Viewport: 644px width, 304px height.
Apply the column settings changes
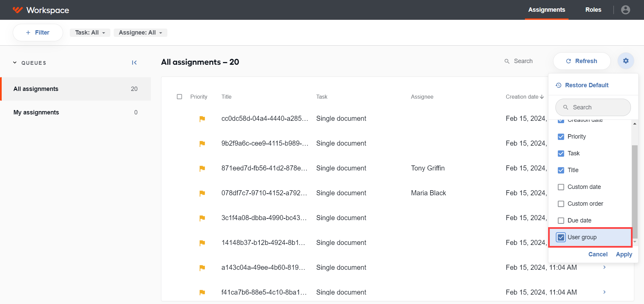(x=624, y=254)
